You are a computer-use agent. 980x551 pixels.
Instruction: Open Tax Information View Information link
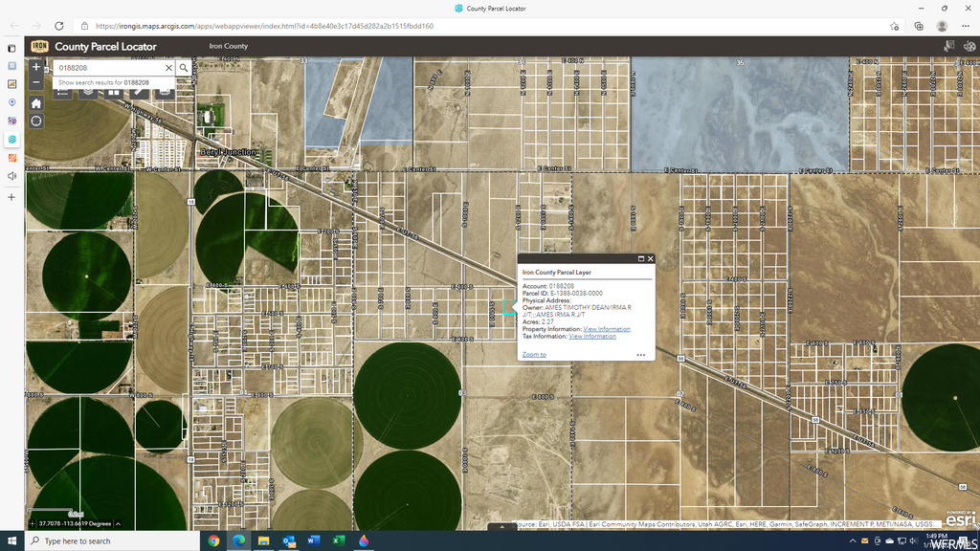tap(591, 336)
